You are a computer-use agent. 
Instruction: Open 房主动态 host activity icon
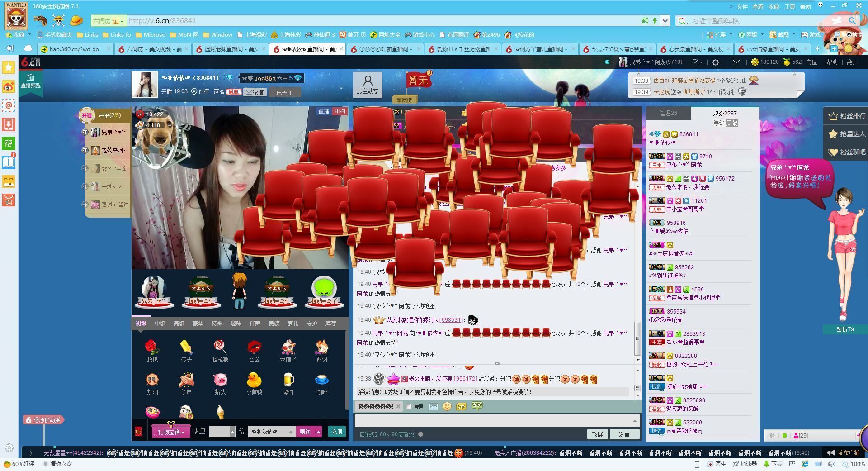368,85
